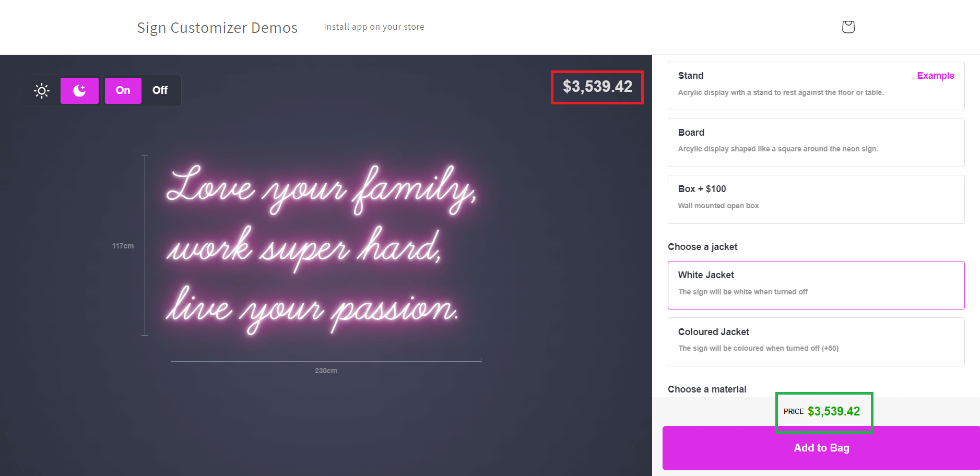Open the Example link for Stand

click(x=935, y=76)
